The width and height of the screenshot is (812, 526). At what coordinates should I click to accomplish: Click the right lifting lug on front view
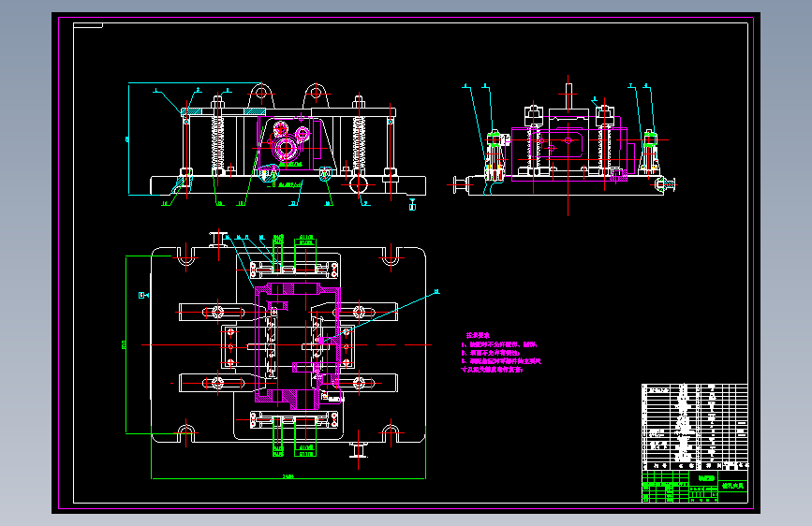(316, 95)
